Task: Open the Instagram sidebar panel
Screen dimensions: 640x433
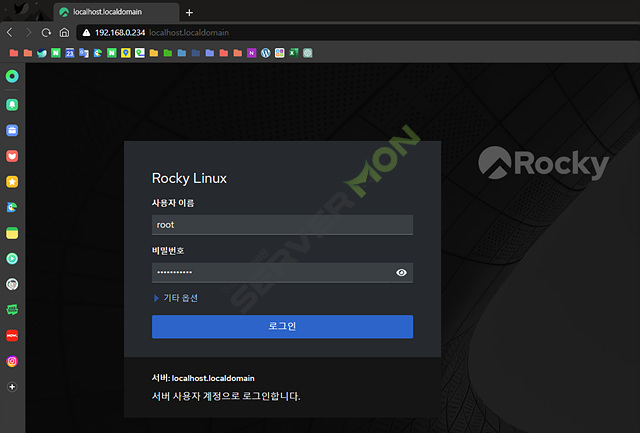Action: (12, 361)
